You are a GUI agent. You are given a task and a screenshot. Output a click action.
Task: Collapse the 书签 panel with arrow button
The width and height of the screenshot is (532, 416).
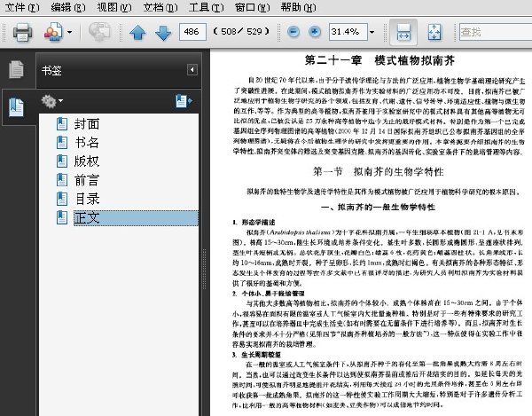[192, 70]
